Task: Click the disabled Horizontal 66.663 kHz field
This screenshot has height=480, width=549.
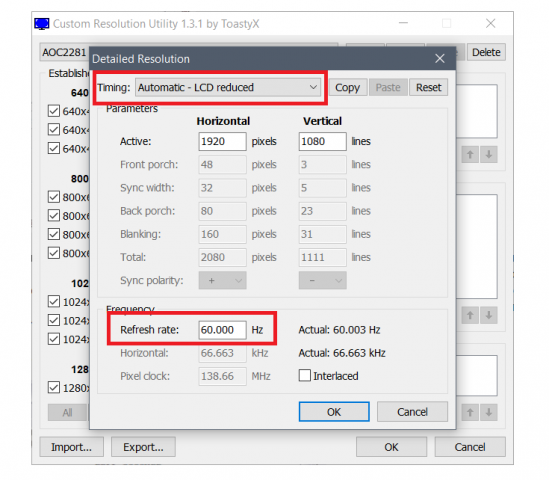Action: tap(222, 353)
